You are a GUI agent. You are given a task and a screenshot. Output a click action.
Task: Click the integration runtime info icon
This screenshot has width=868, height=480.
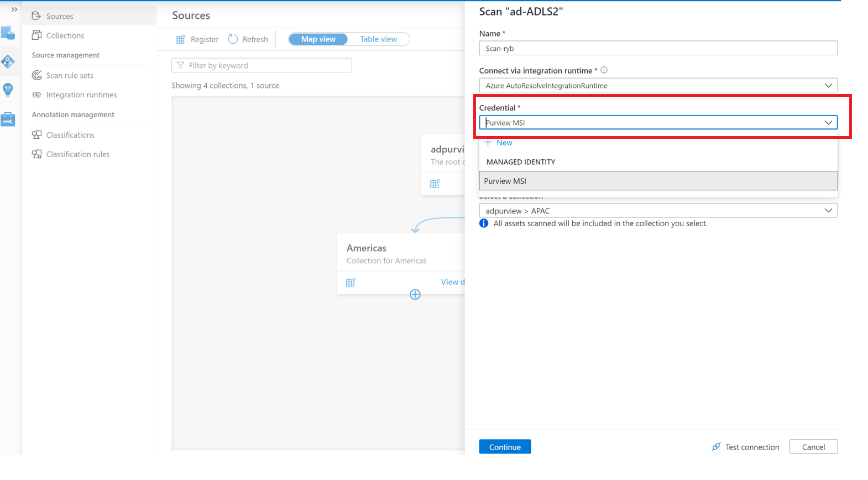(604, 70)
